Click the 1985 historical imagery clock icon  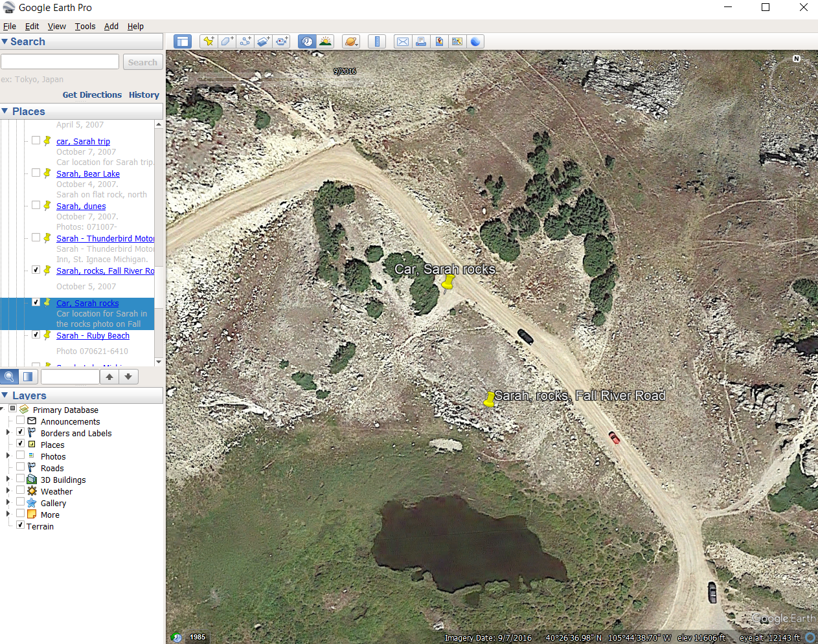click(x=177, y=638)
